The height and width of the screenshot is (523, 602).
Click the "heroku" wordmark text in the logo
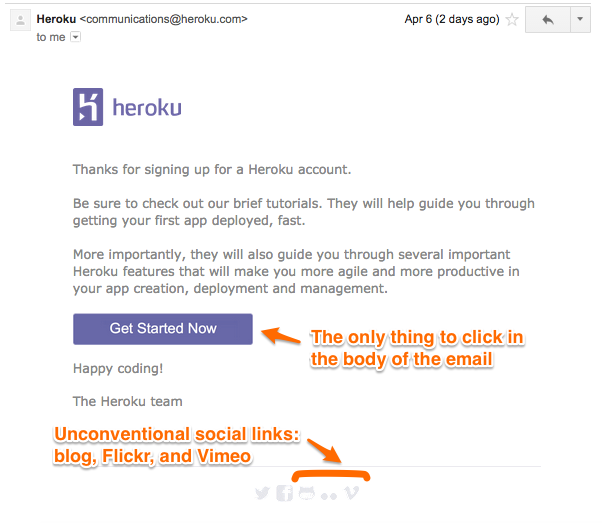[146, 108]
